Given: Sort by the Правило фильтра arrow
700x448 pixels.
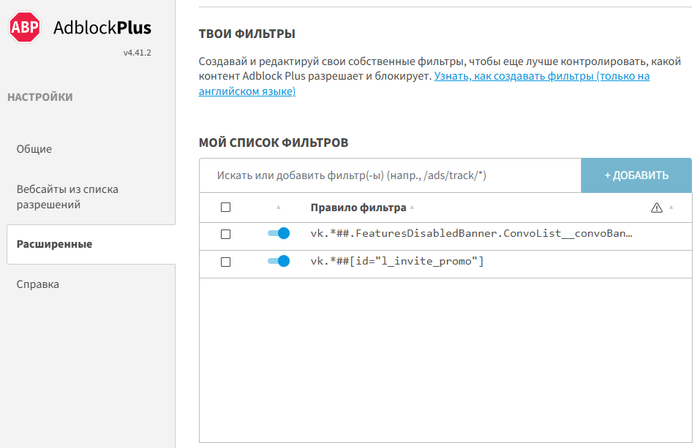Looking at the screenshot, I should 412,207.
